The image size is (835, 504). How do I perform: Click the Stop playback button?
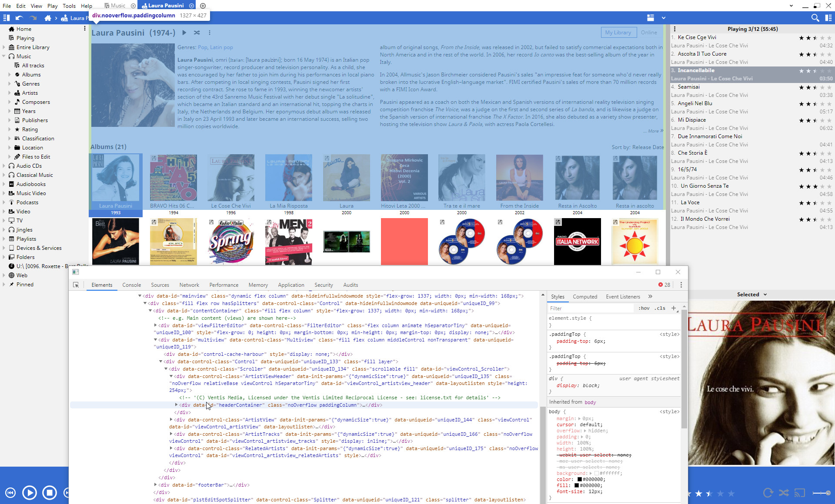[x=49, y=493]
